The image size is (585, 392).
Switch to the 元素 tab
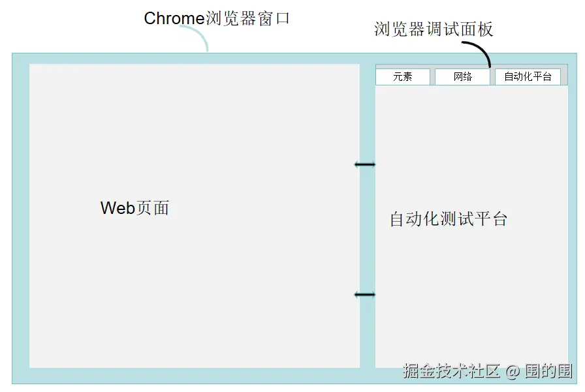click(x=402, y=77)
